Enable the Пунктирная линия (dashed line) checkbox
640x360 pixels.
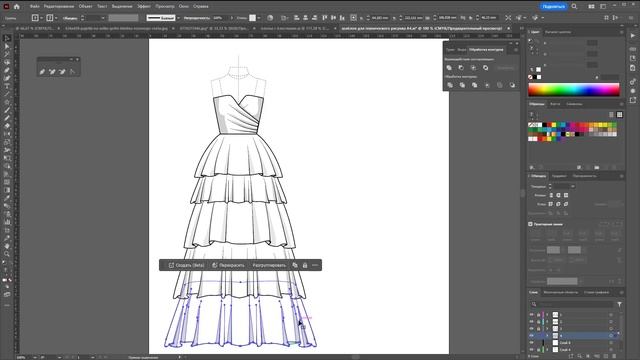pos(531,224)
